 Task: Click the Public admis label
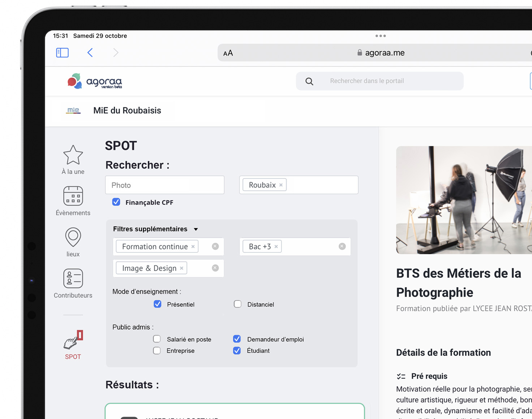pyautogui.click(x=133, y=327)
